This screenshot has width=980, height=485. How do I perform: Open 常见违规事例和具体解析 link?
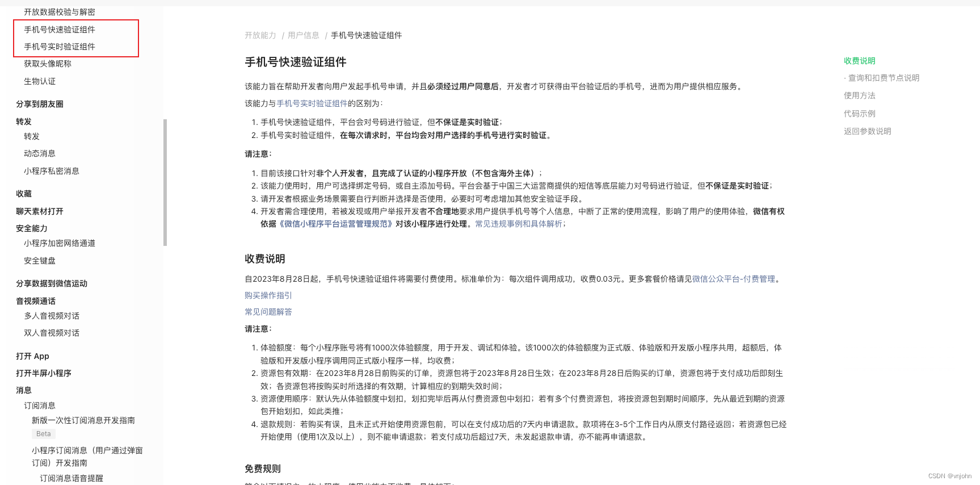[x=519, y=224]
